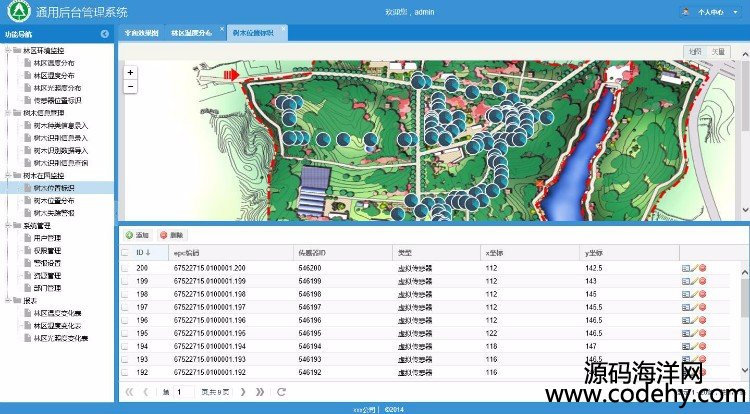The height and width of the screenshot is (414, 750).
Task: Refresh the sensor table
Action: pos(281,392)
